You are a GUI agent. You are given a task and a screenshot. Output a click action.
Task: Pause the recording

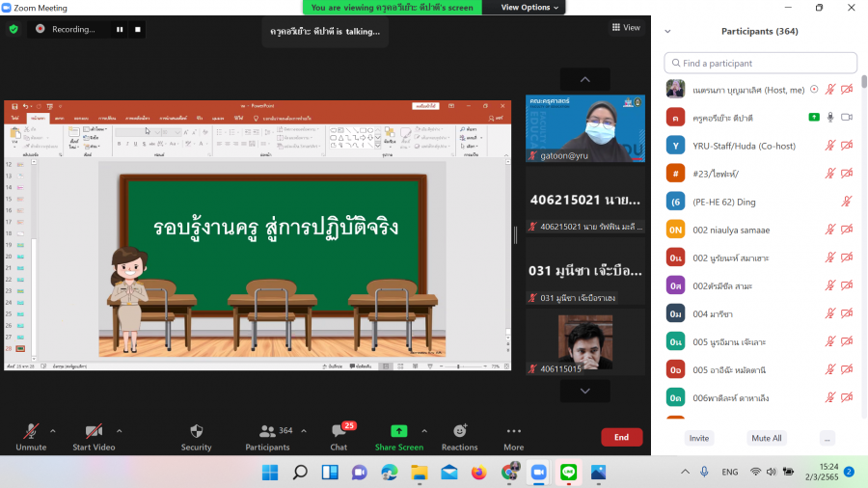pos(120,29)
